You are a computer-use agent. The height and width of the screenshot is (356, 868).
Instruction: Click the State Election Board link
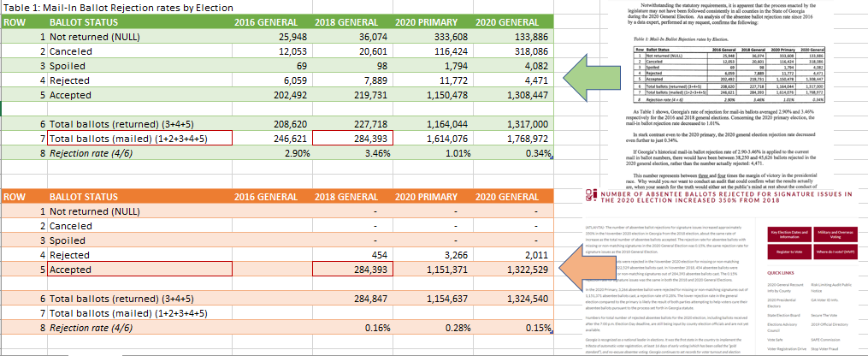point(784,314)
